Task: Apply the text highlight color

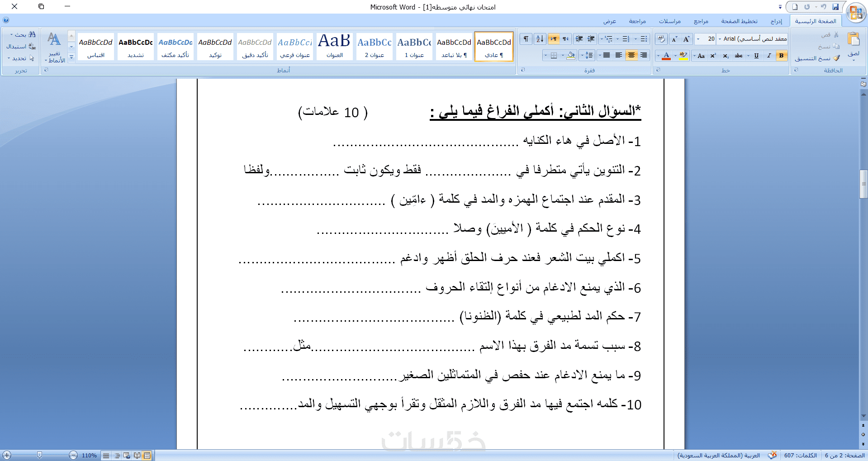Action: point(683,56)
